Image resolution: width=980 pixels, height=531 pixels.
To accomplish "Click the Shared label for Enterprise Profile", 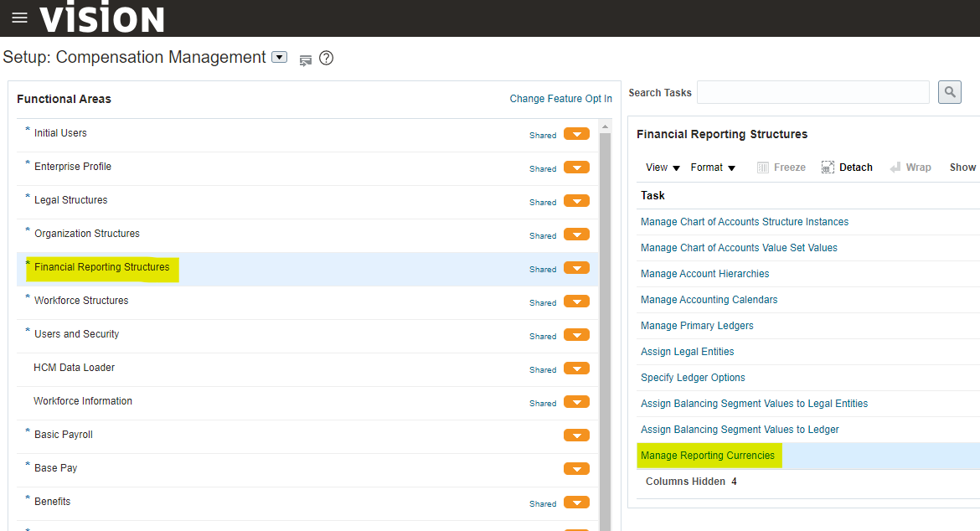I will [x=543, y=168].
